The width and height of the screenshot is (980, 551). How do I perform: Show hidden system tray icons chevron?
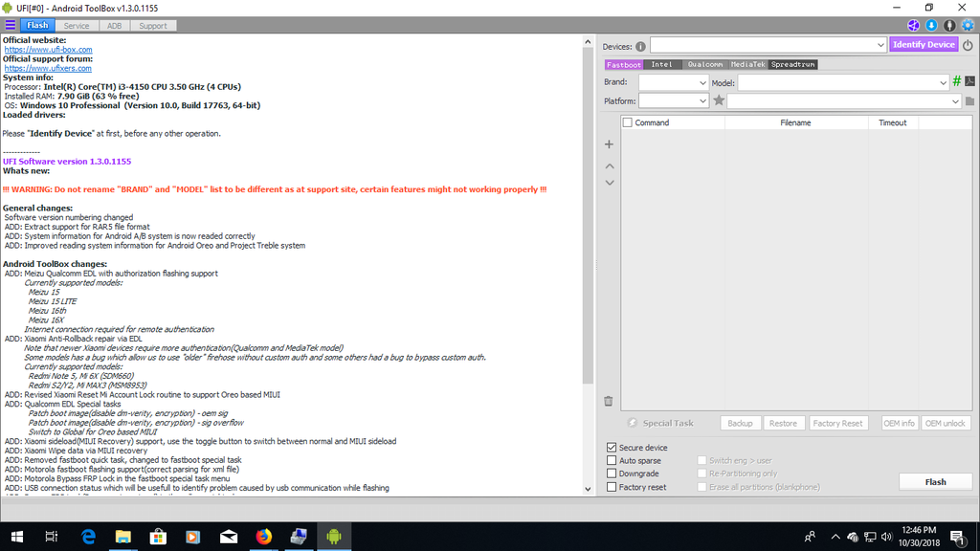835,537
